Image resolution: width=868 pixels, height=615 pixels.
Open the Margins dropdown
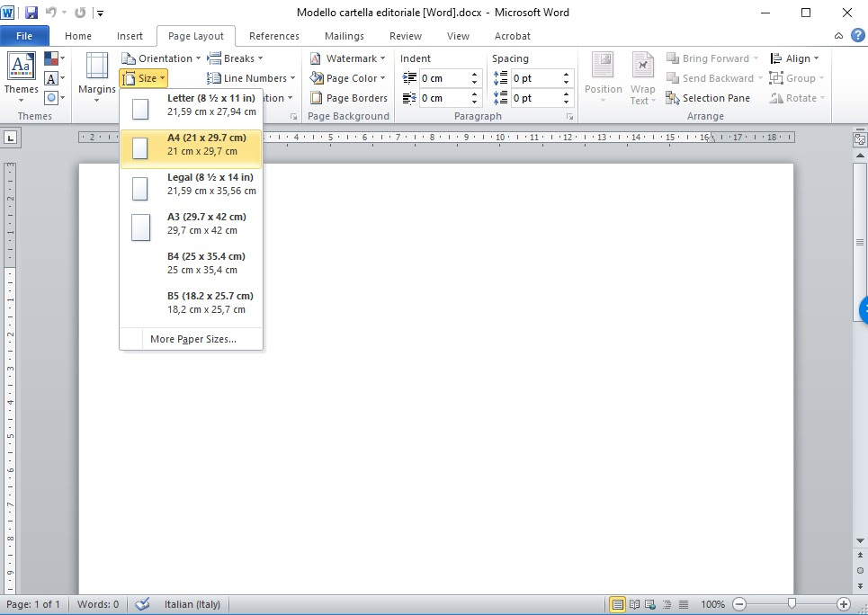(x=97, y=77)
